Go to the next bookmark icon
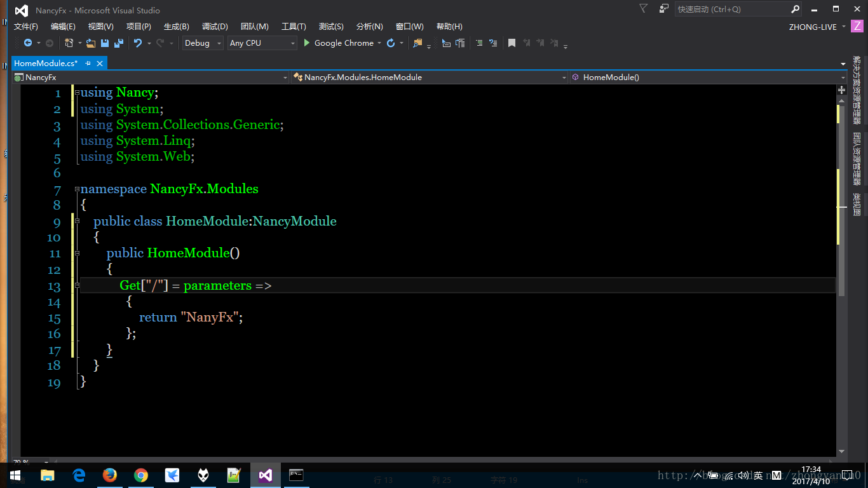The image size is (868, 488). [541, 43]
